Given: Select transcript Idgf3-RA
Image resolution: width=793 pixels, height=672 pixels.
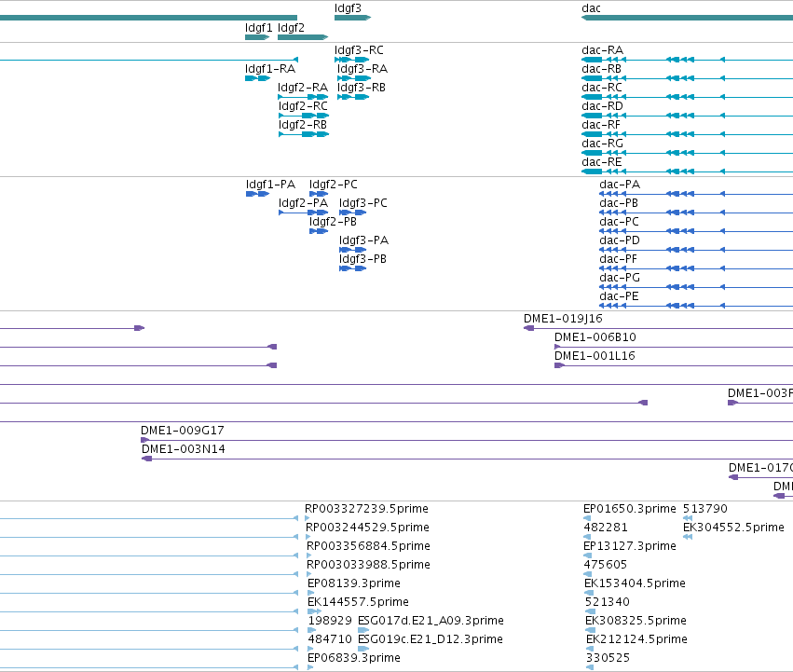Looking at the screenshot, I should pos(354,78).
